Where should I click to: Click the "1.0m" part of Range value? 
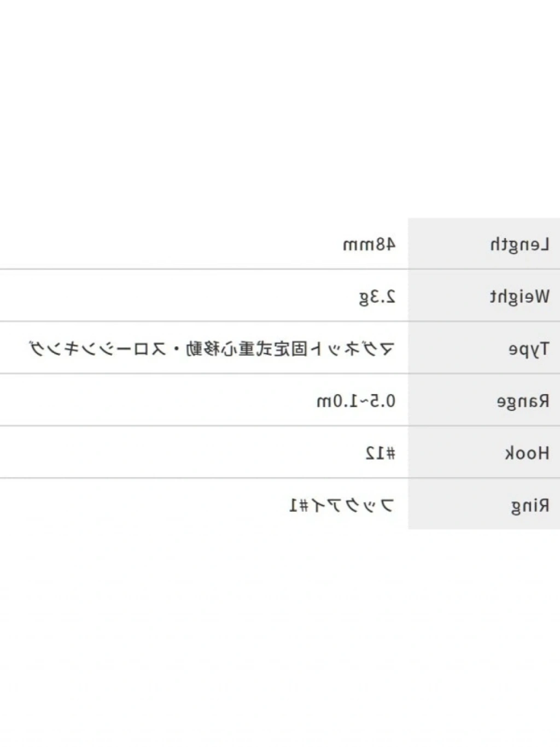pyautogui.click(x=335, y=401)
